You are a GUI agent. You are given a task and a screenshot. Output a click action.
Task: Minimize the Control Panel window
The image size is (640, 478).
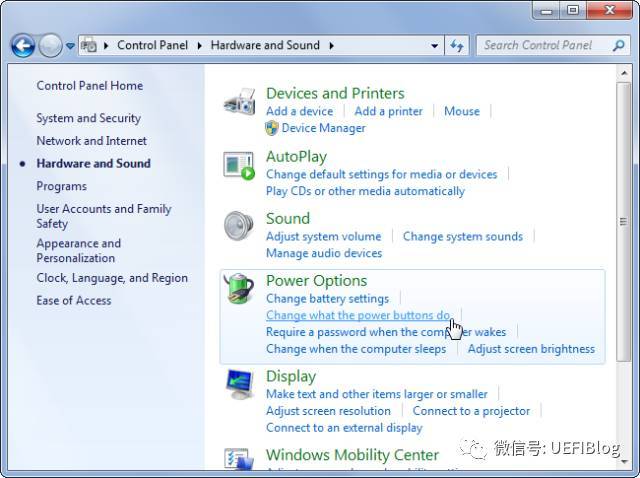point(546,11)
